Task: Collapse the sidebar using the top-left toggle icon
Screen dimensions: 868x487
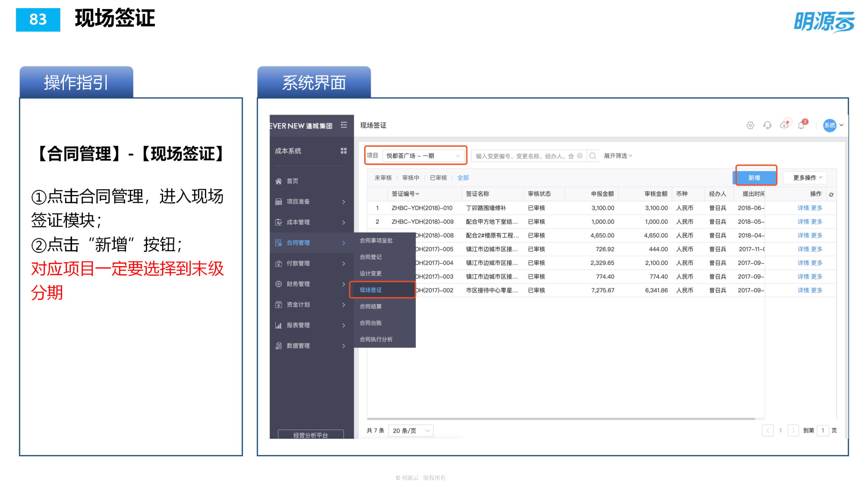Action: click(x=344, y=125)
